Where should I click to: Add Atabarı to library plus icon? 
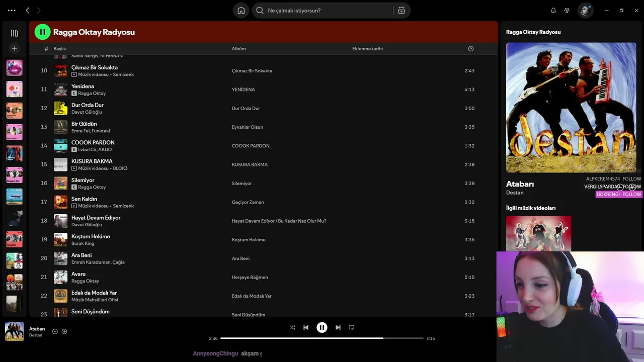click(x=64, y=331)
